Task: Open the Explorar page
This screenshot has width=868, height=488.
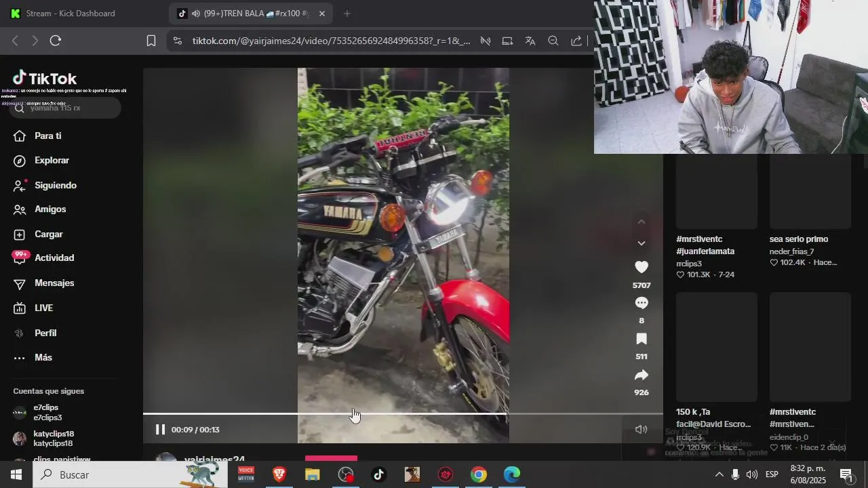Action: (52, 161)
